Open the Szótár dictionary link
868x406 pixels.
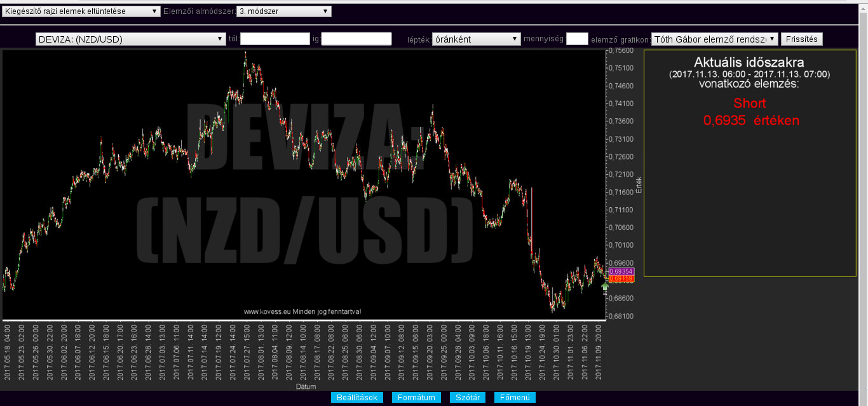[468, 398]
